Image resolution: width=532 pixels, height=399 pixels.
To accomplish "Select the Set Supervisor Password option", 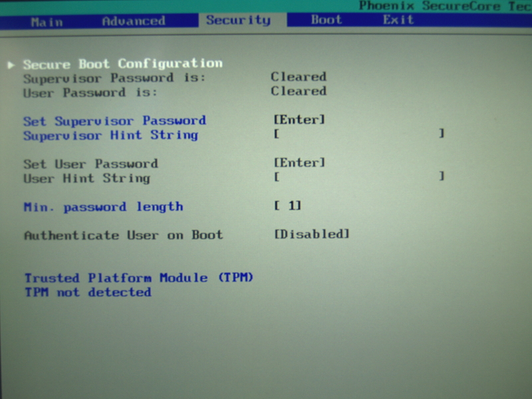I will tap(114, 120).
